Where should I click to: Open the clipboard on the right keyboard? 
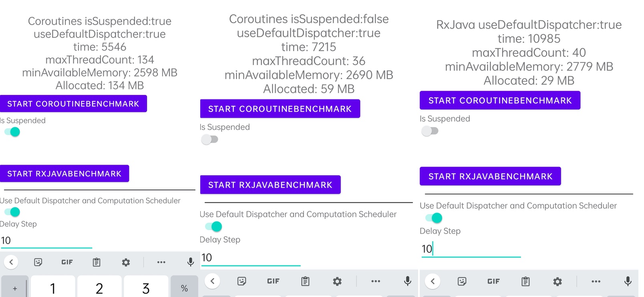pyautogui.click(x=526, y=281)
